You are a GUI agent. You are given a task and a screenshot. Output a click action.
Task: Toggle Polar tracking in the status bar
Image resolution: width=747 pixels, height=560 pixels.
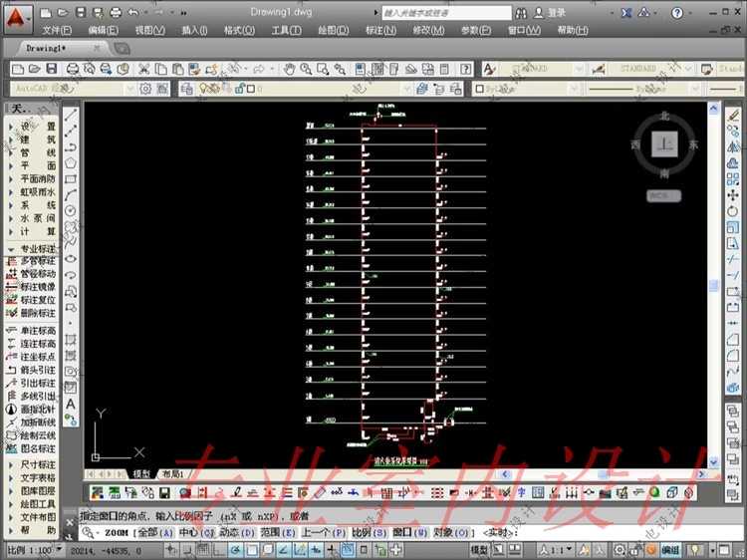(235, 550)
